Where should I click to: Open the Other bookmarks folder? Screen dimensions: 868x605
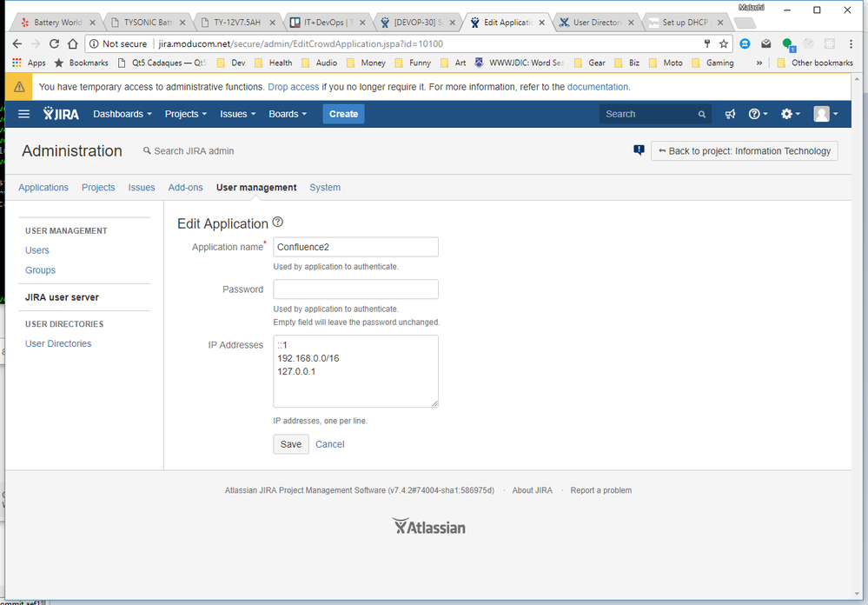(815, 63)
